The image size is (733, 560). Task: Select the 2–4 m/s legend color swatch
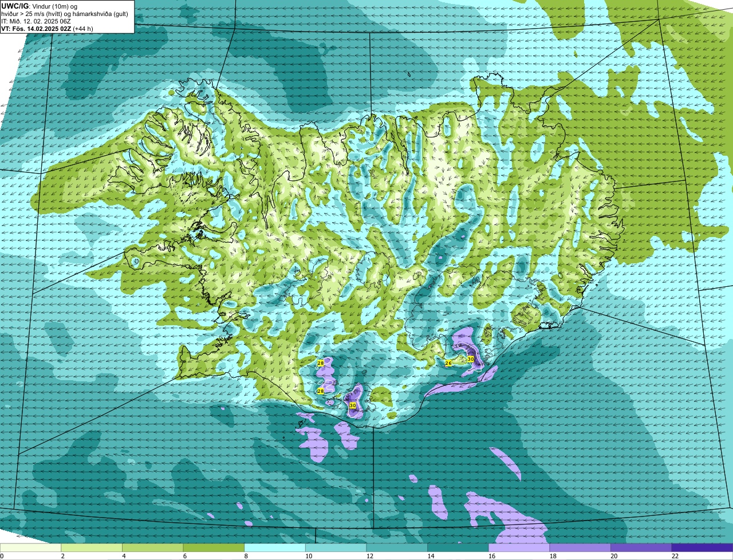coord(92,548)
